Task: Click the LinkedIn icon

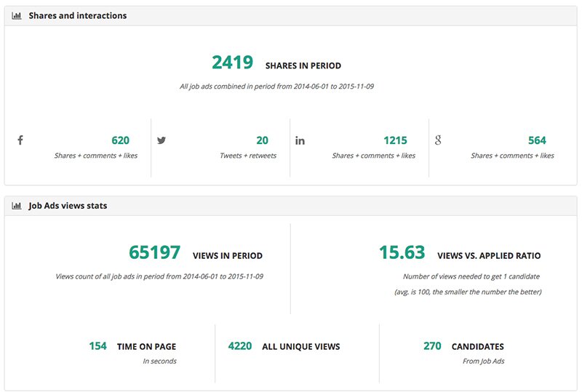Action: tap(300, 140)
